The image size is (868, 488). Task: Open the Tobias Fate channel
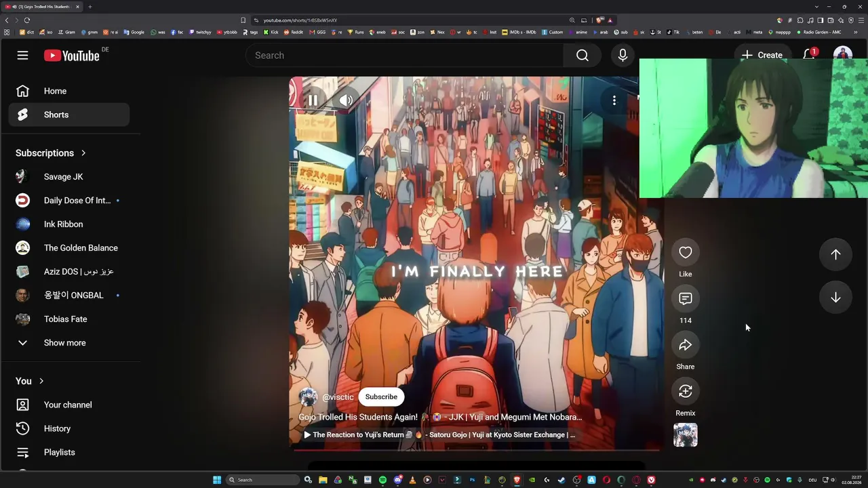(69, 319)
